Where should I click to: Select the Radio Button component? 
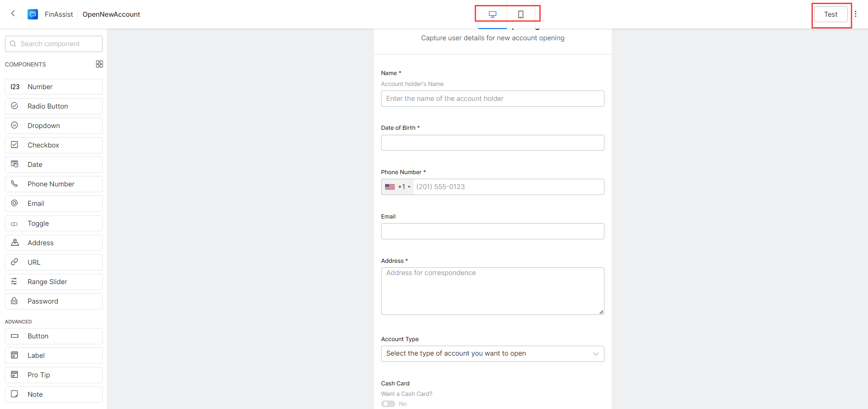coord(54,106)
